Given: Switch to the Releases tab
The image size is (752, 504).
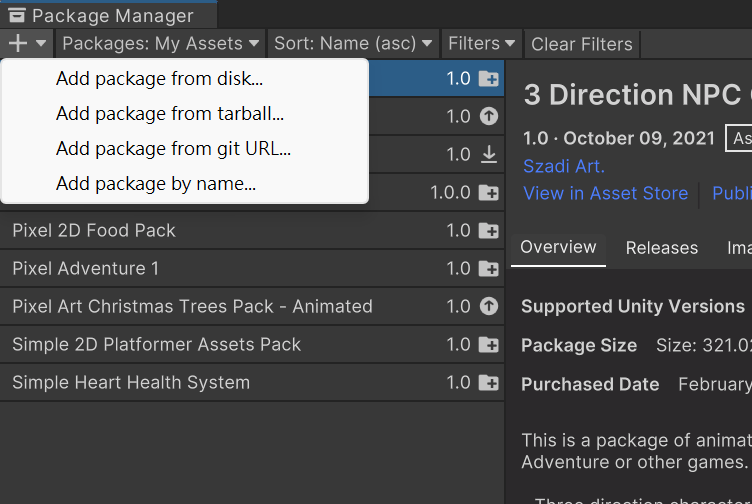Looking at the screenshot, I should [661, 248].
